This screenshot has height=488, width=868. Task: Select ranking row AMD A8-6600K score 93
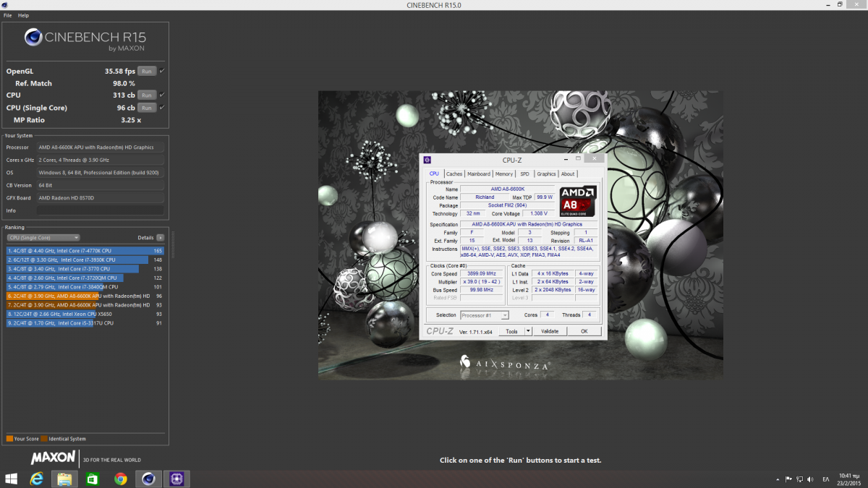pyautogui.click(x=85, y=304)
